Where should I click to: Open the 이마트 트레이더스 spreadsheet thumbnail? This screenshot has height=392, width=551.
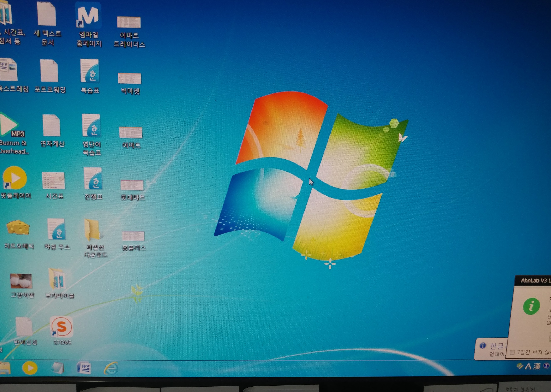(x=129, y=22)
